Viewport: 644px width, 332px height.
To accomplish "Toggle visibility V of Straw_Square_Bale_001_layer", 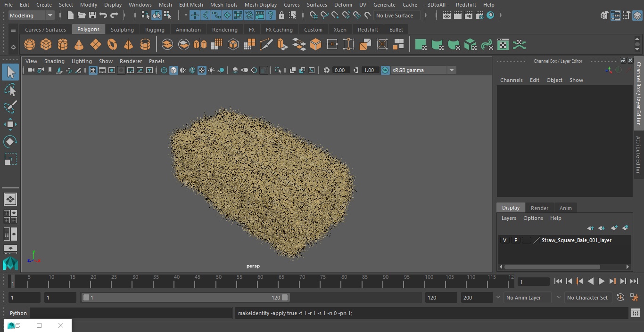I will point(505,240).
